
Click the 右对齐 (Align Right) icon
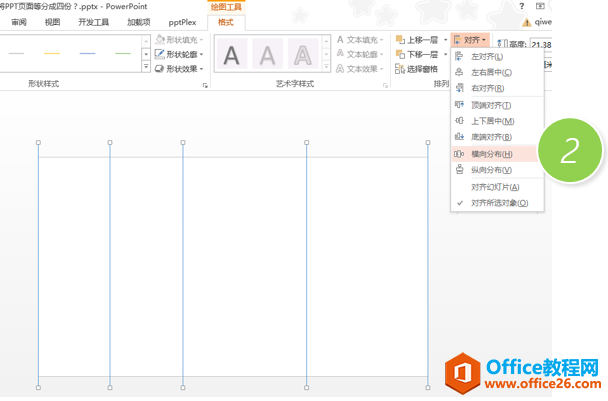[x=460, y=89]
